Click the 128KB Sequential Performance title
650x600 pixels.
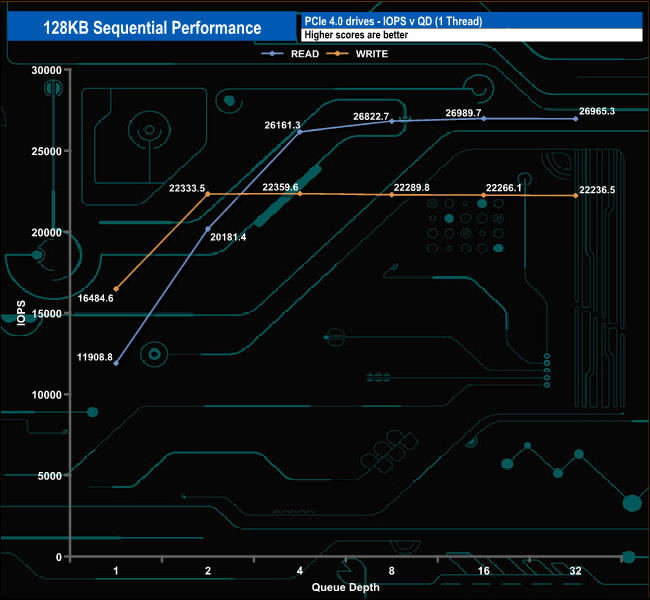[152, 28]
